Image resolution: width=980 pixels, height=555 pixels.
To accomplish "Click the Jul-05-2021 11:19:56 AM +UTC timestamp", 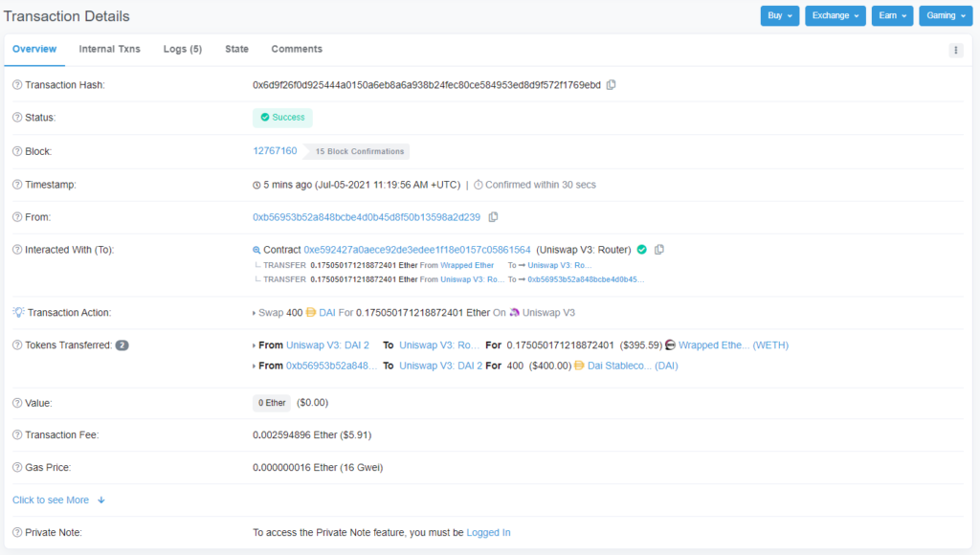I will [x=389, y=185].
